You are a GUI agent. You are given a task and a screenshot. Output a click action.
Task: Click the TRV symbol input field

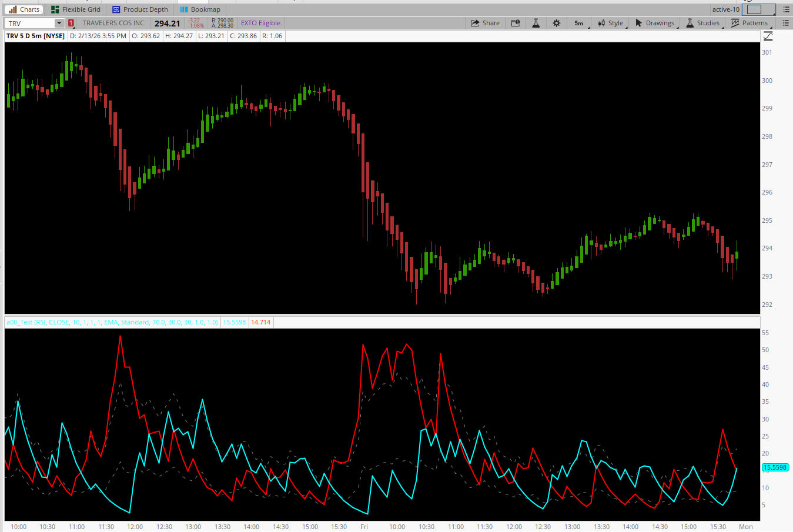pos(29,23)
